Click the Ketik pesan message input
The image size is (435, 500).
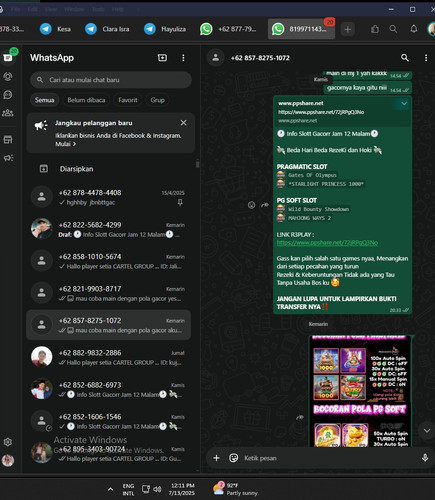329,458
